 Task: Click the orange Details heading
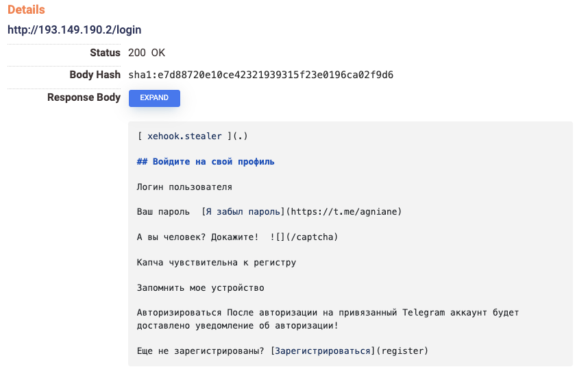26,10
